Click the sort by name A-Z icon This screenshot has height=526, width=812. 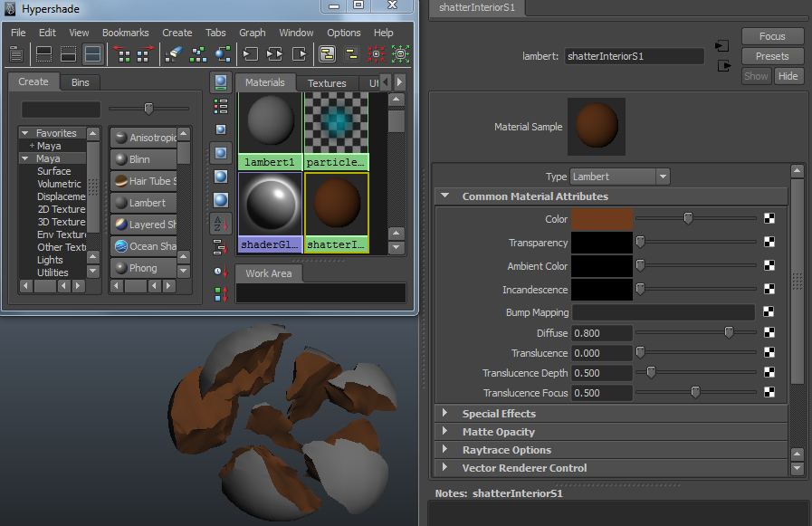220,224
